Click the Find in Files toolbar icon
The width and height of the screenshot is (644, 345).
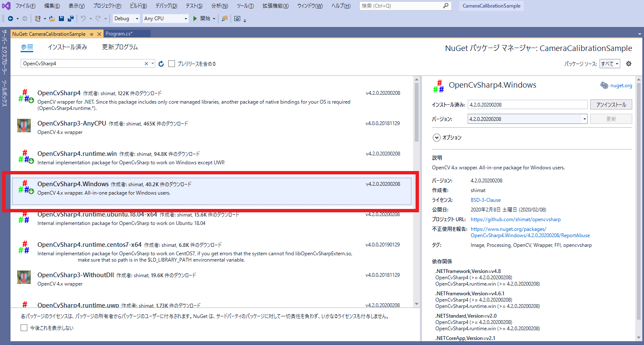tap(225, 19)
